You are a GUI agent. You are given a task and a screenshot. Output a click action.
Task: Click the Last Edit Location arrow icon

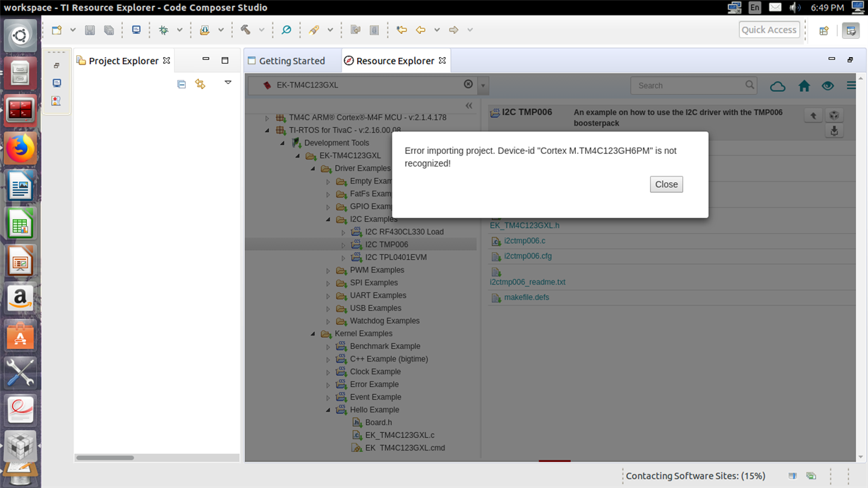(x=402, y=30)
